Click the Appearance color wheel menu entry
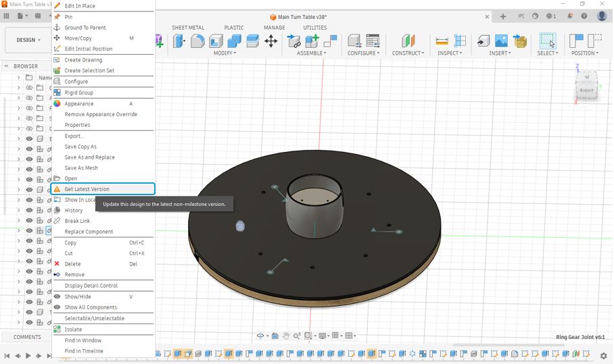 (x=78, y=103)
